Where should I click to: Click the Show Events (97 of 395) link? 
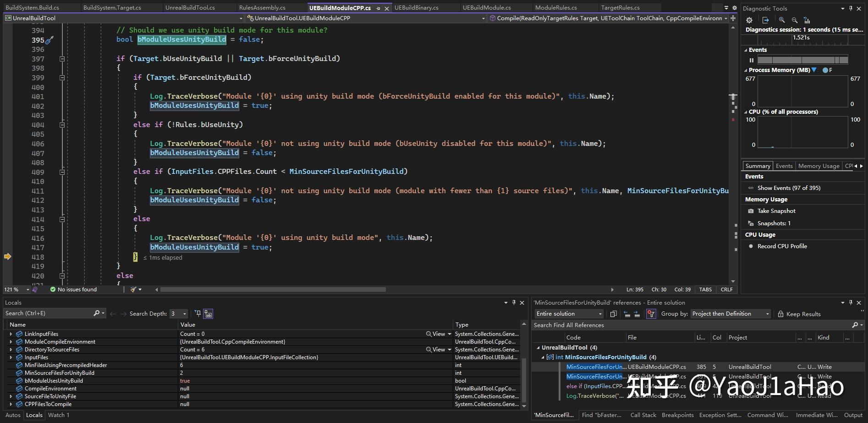[x=788, y=188]
